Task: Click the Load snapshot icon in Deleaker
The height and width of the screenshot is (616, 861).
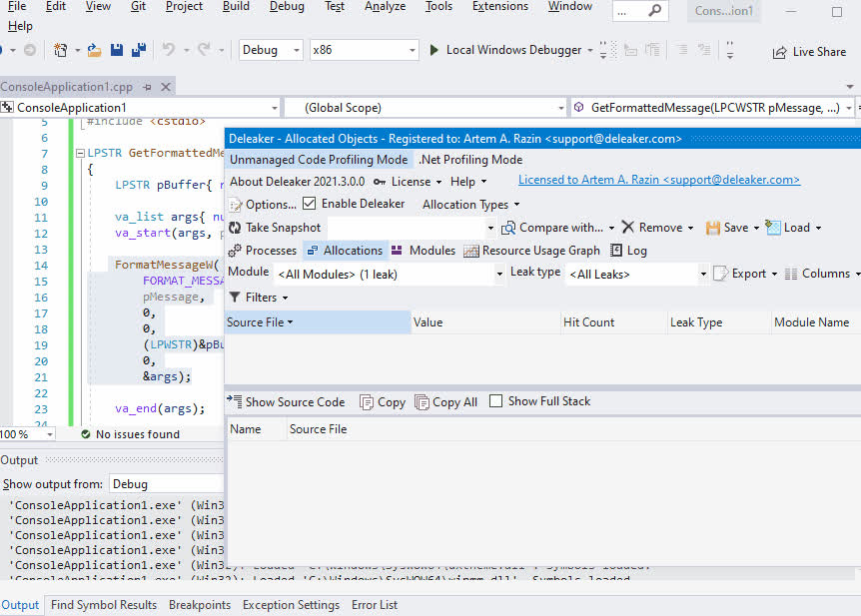Action: (x=773, y=228)
